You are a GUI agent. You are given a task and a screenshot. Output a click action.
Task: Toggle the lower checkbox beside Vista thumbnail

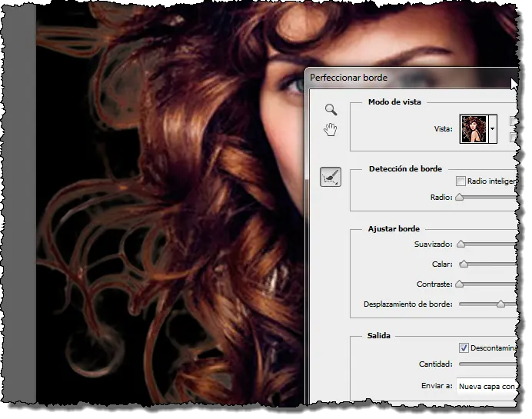pyautogui.click(x=514, y=137)
